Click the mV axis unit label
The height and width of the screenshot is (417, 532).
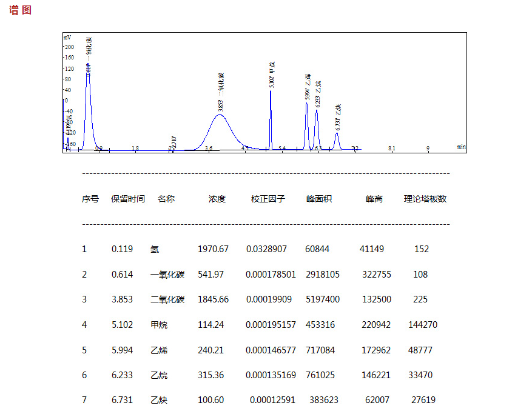67,37
